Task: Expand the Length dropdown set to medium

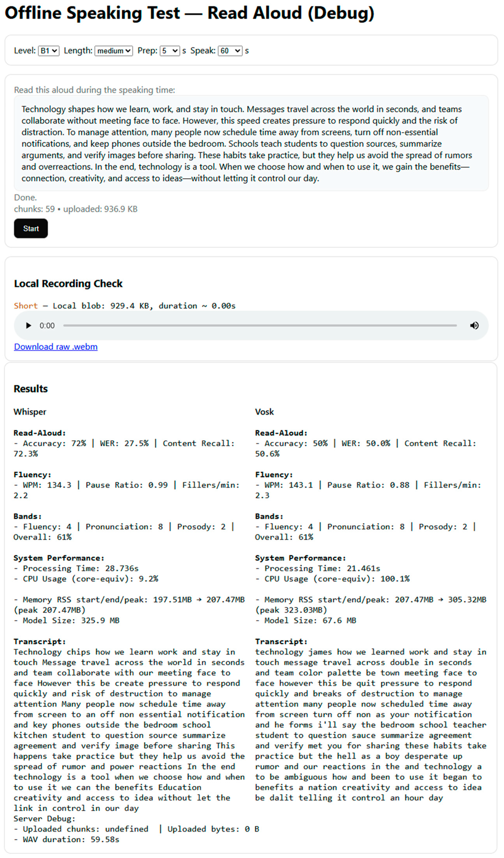Action: tap(114, 51)
